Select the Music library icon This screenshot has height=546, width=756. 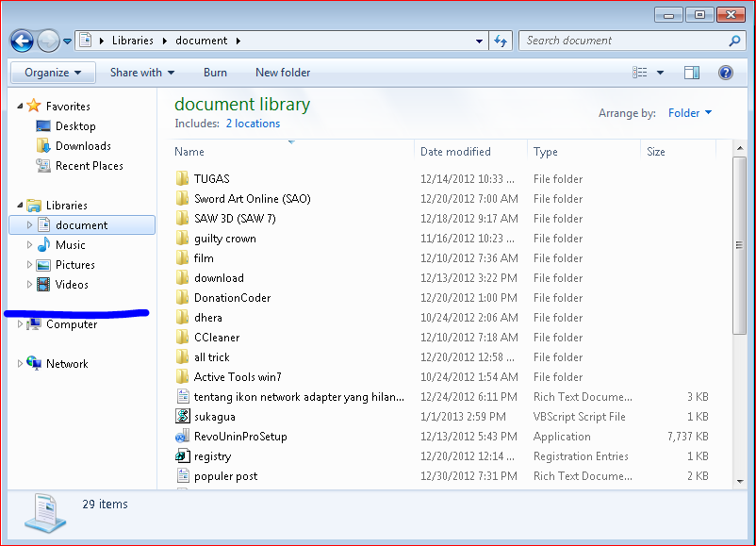43,244
